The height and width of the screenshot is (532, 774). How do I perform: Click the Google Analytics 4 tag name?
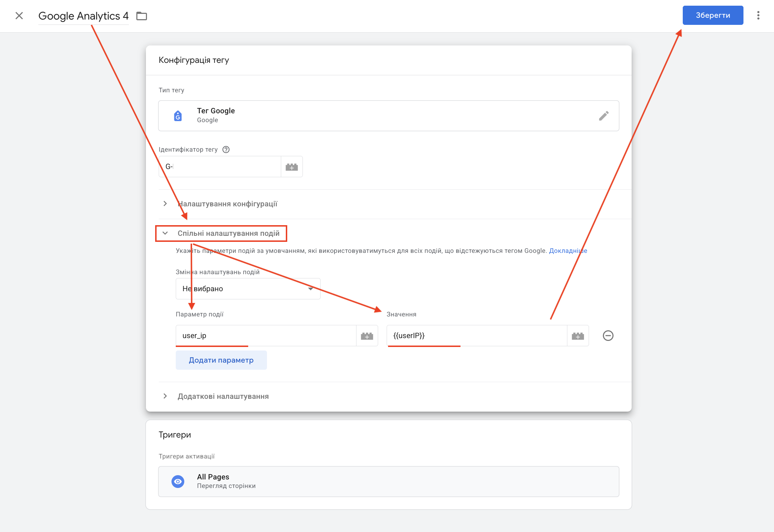click(x=83, y=16)
